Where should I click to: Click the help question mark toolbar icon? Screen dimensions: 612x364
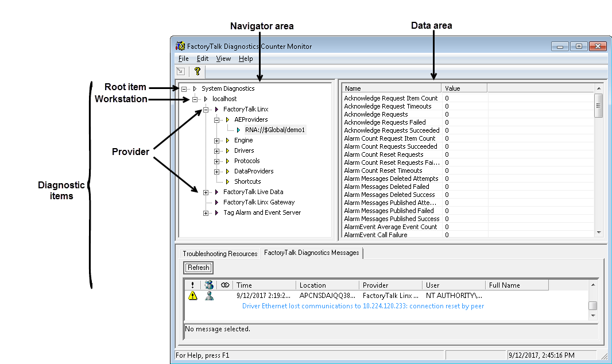[x=197, y=71]
